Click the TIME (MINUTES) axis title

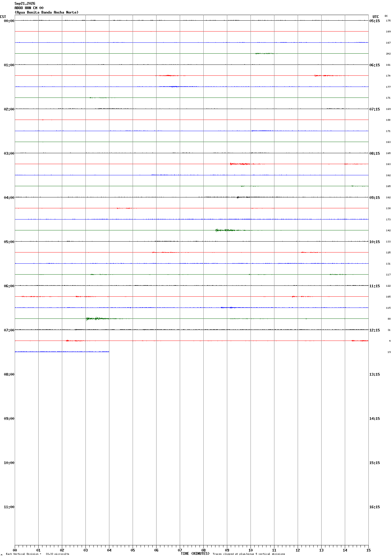pyautogui.click(x=195, y=554)
